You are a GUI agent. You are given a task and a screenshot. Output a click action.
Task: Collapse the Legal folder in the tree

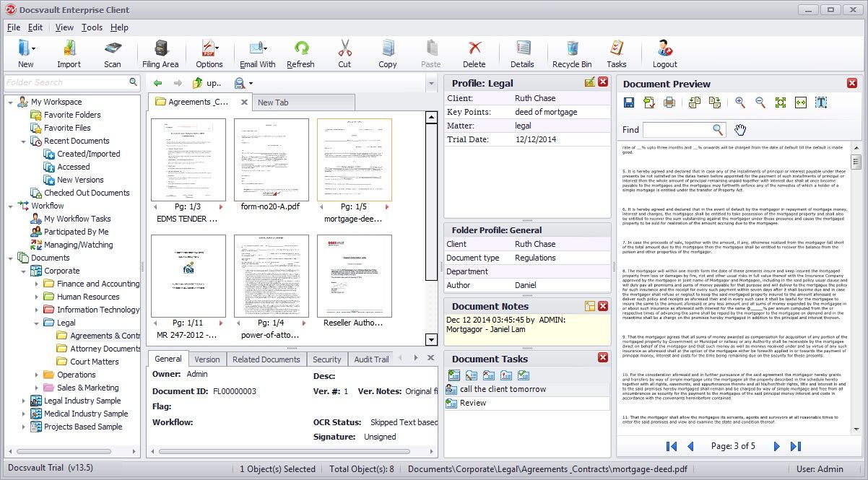point(37,323)
